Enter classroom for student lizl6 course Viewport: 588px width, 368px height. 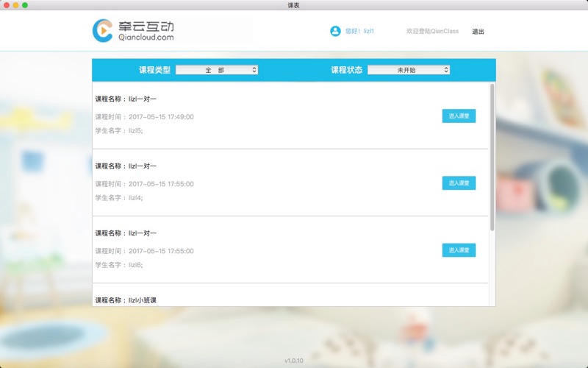coord(459,250)
